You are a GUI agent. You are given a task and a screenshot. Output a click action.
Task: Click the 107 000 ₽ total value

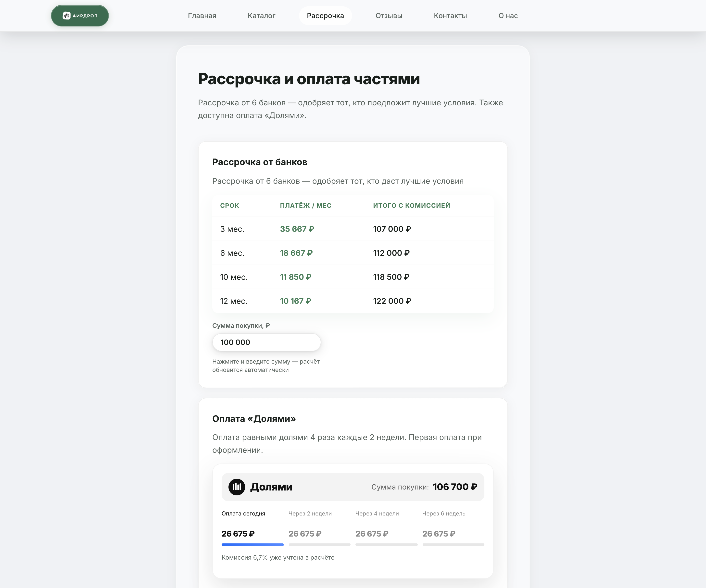point(392,229)
